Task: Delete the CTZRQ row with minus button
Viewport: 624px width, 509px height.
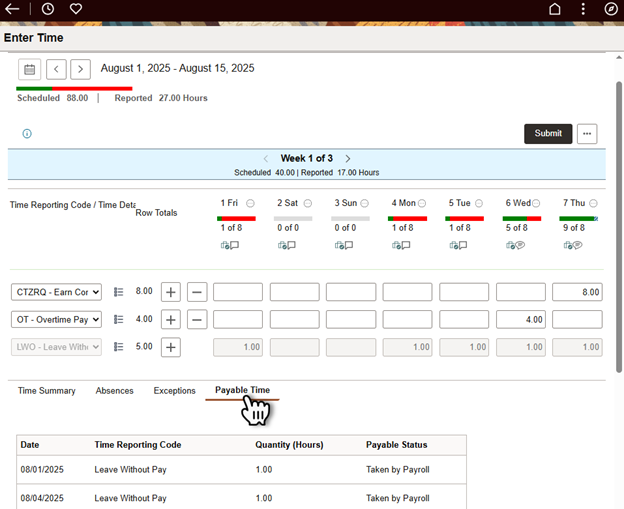Action: click(197, 292)
